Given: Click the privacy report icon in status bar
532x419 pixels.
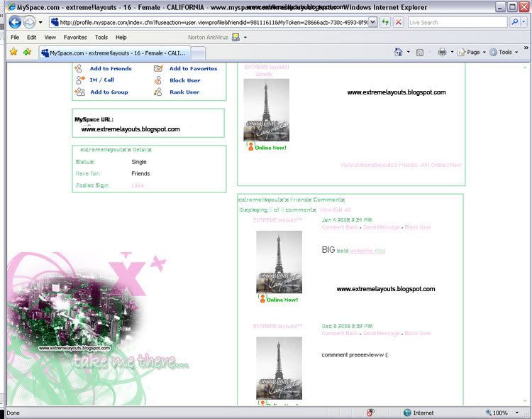Looking at the screenshot, I should [370, 413].
